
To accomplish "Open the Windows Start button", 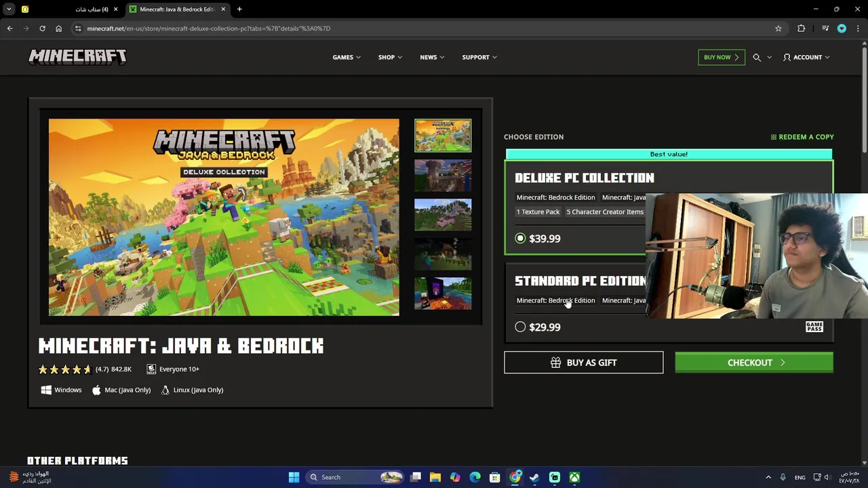I will (294, 477).
